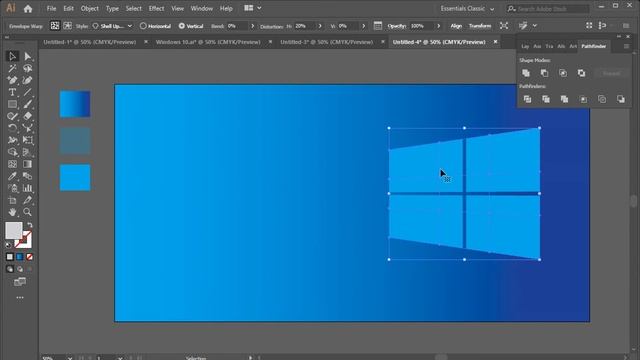Select the Column Graph tool
This screenshot has width=640, height=360.
click(27, 188)
